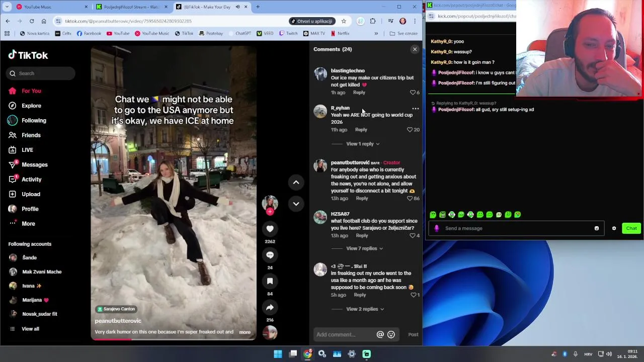Viewport: 644px width, 362px height.
Task: Open Explore page in sidebar
Action: click(x=31, y=106)
